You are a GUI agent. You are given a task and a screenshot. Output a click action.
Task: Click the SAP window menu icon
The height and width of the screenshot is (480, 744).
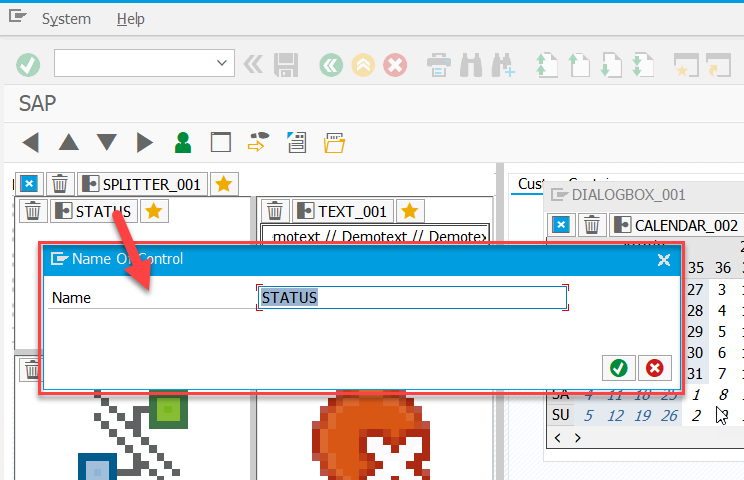point(18,17)
